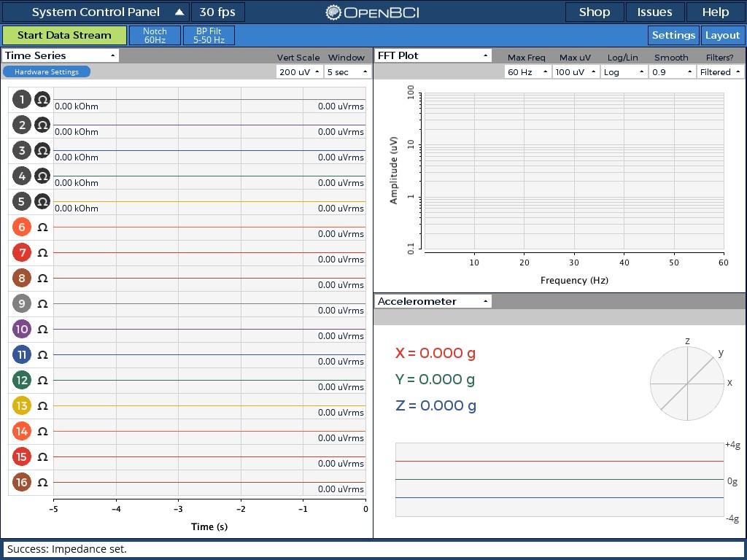Enable impedance check on channel 9
This screenshot has height=560, width=747.
point(42,304)
